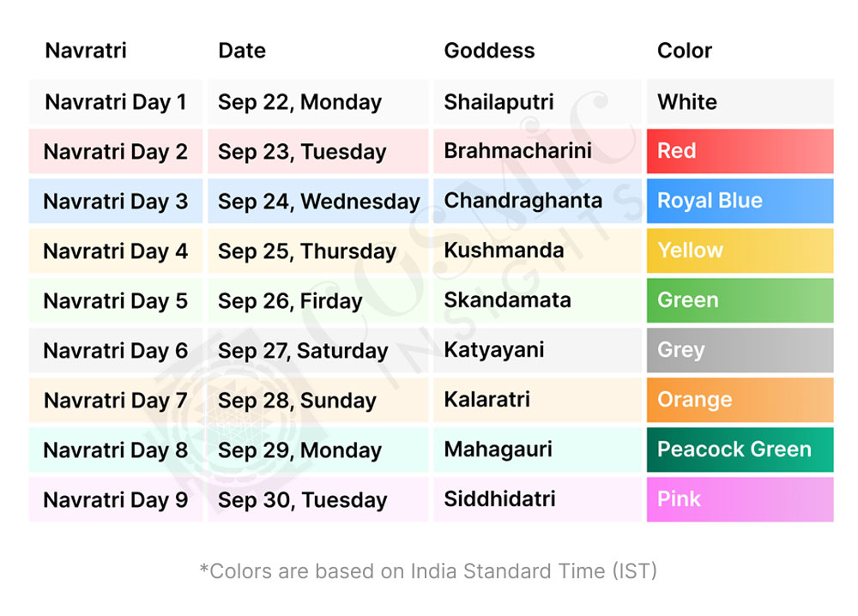Select the Navratri Day 1 cell
This screenshot has width=858, height=616.
tap(116, 102)
